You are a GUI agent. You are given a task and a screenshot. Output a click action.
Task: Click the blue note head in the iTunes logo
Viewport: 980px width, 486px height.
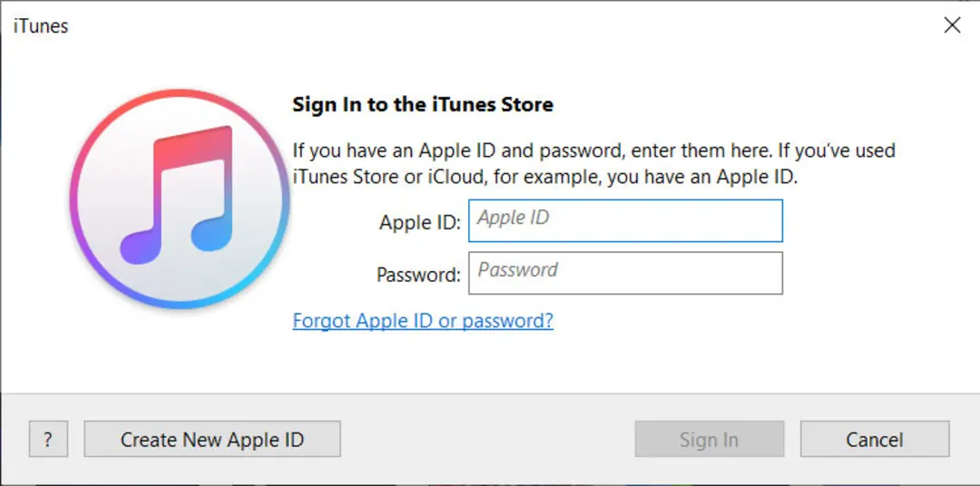tap(212, 234)
